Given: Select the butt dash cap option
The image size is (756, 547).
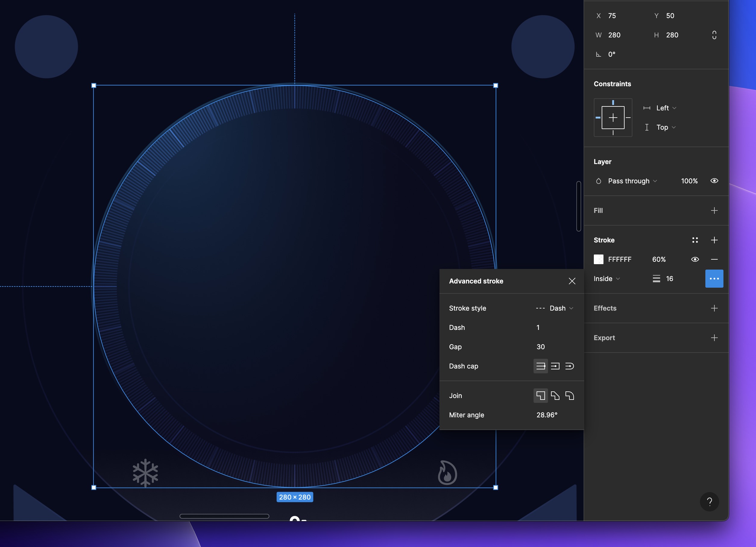Looking at the screenshot, I should click(x=540, y=366).
